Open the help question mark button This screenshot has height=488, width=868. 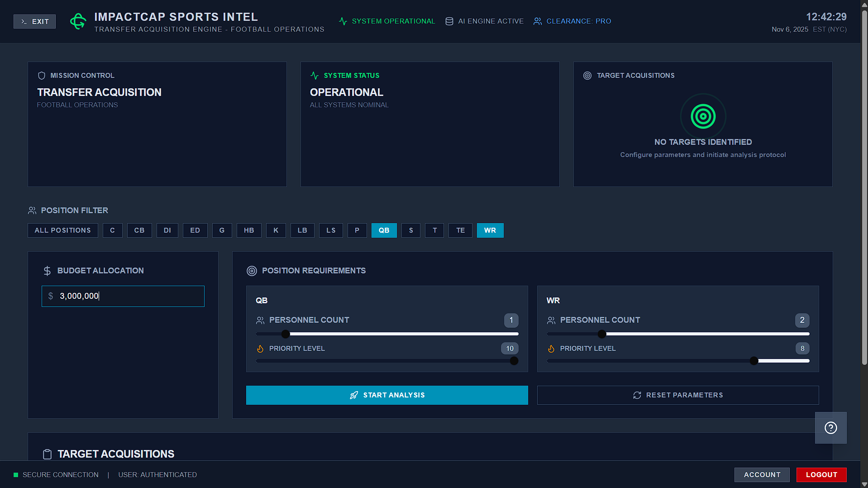[830, 427]
